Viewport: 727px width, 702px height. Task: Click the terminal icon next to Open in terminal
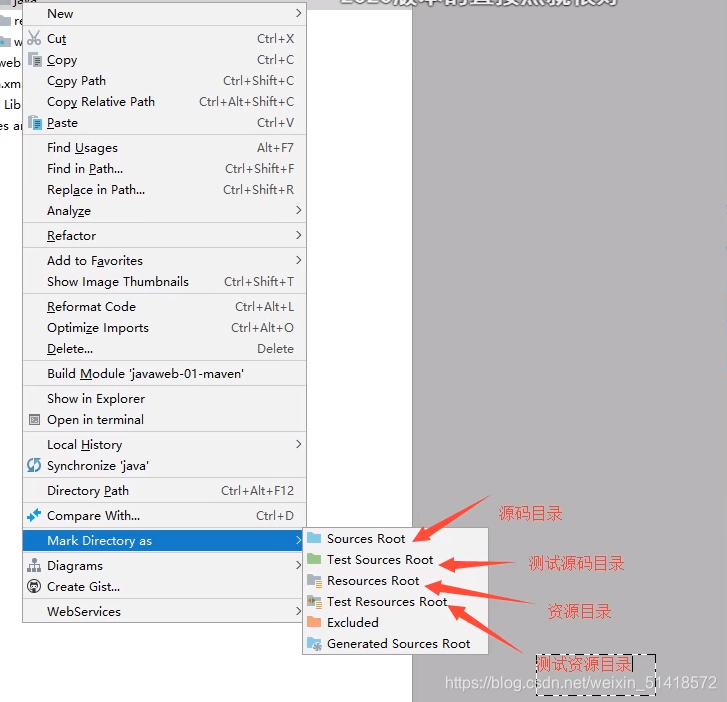(34, 420)
